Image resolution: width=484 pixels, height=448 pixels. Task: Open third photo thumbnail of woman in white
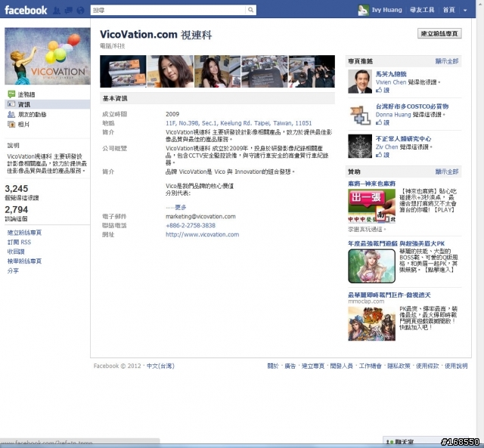[x=217, y=71]
